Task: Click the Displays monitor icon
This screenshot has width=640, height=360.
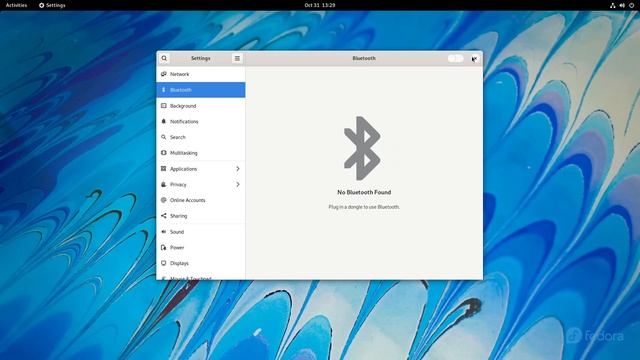Action: coord(164,263)
